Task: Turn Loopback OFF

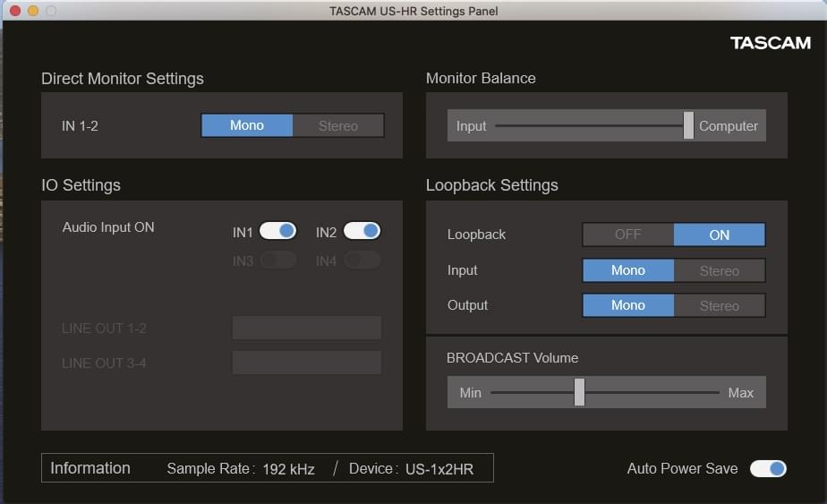Action: (x=628, y=235)
